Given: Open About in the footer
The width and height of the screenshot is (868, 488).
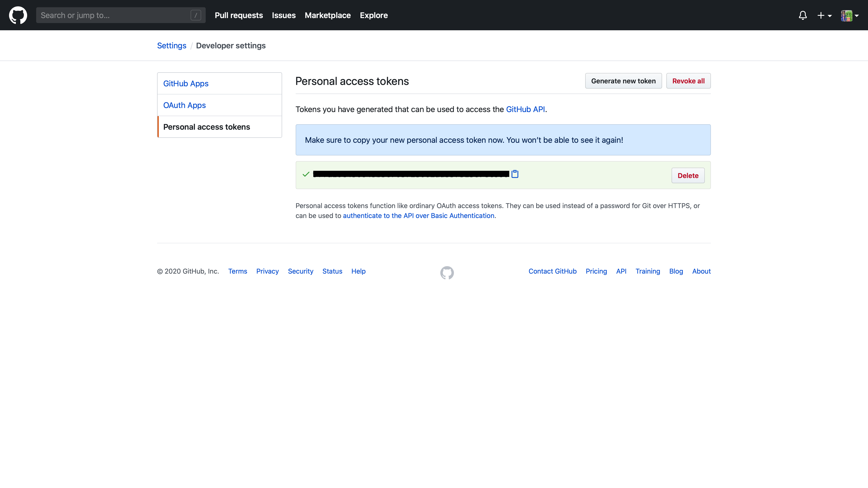Looking at the screenshot, I should pyautogui.click(x=702, y=271).
